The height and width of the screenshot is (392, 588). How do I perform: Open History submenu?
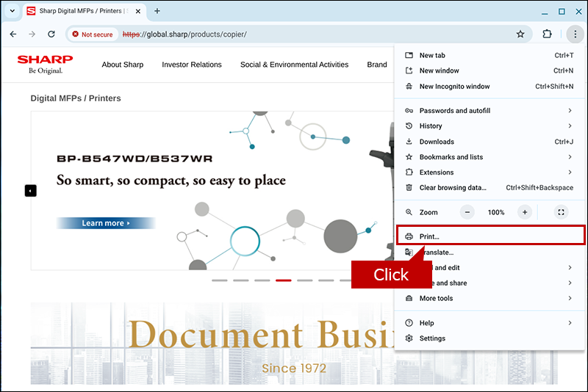490,126
